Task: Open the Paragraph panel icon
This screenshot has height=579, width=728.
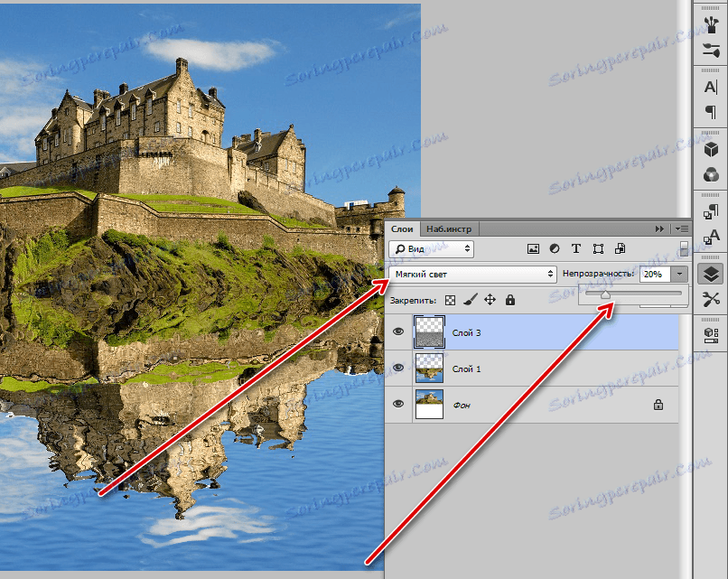Action: [710, 112]
